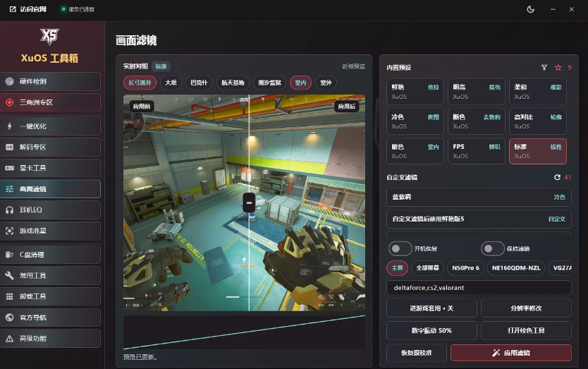The image size is (588, 369).
Task: Open 画面滤镜 in the sidebar
Action: 50,189
